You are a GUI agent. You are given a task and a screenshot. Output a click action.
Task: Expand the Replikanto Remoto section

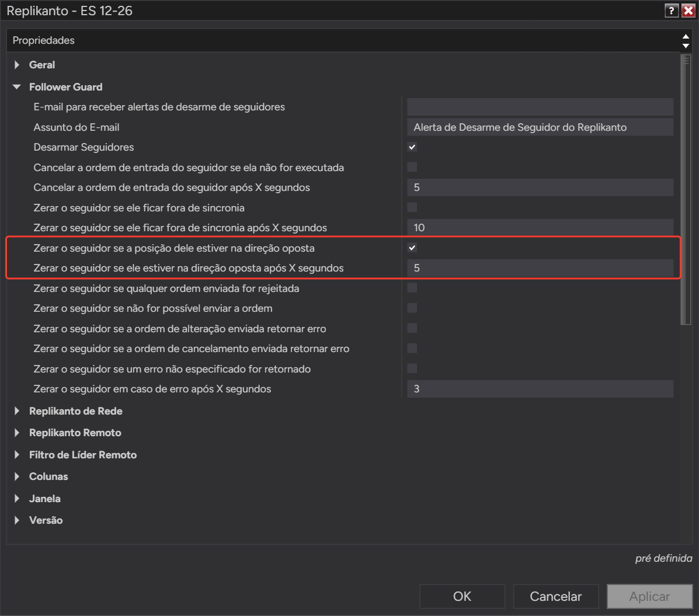17,433
